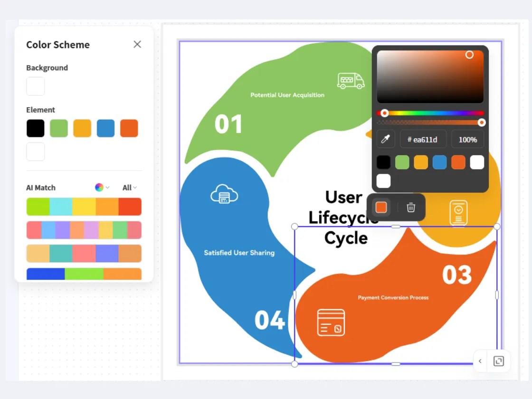Viewport: 532px width, 399px height.
Task: Open the AI Match color wheel dropdown
Action: pos(102,188)
